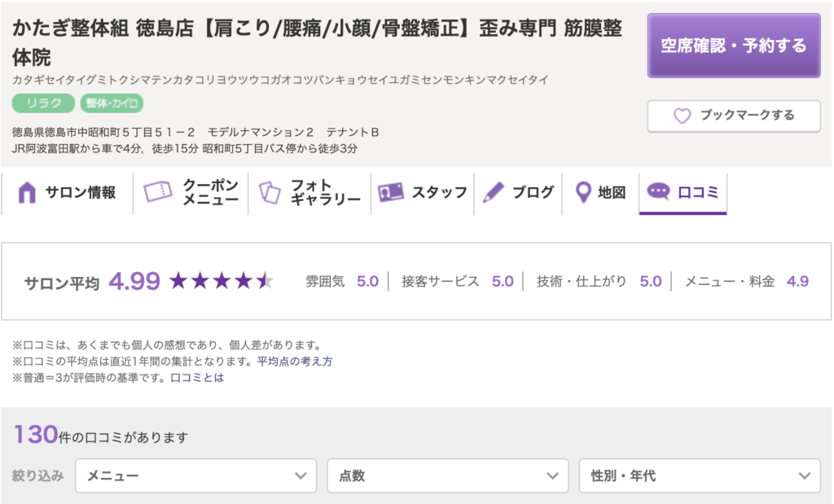834x504 pixels.
Task: Click the ブックマークする button
Action: pyautogui.click(x=734, y=116)
